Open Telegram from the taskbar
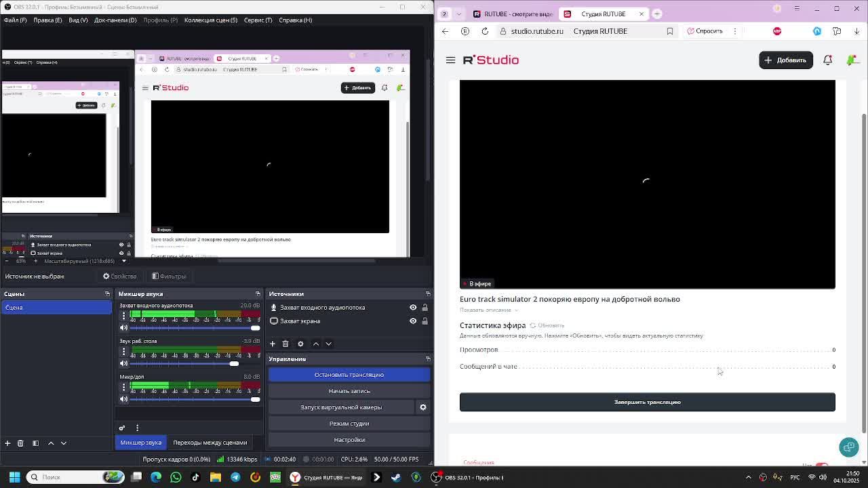This screenshot has height=488, width=868. pyautogui.click(x=235, y=477)
